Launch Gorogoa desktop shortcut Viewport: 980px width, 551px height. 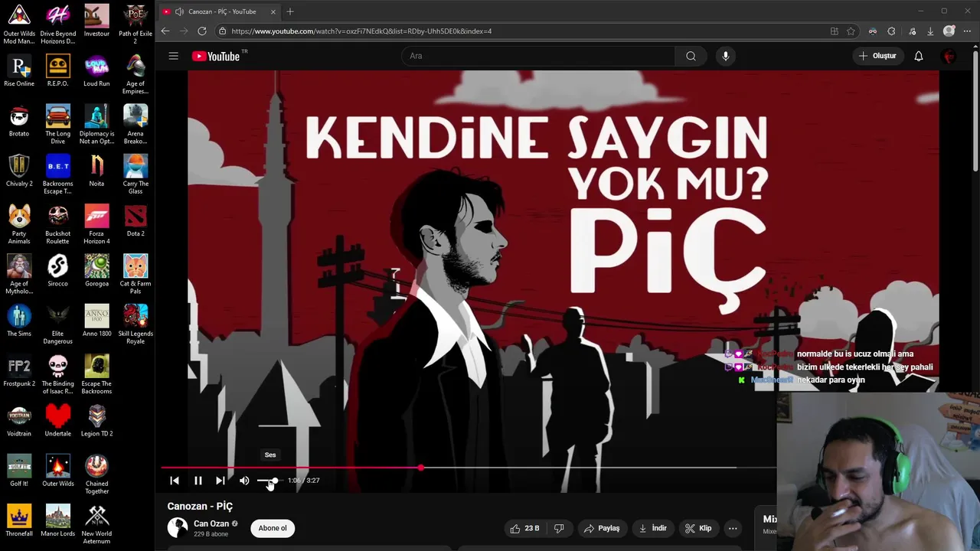point(96,271)
